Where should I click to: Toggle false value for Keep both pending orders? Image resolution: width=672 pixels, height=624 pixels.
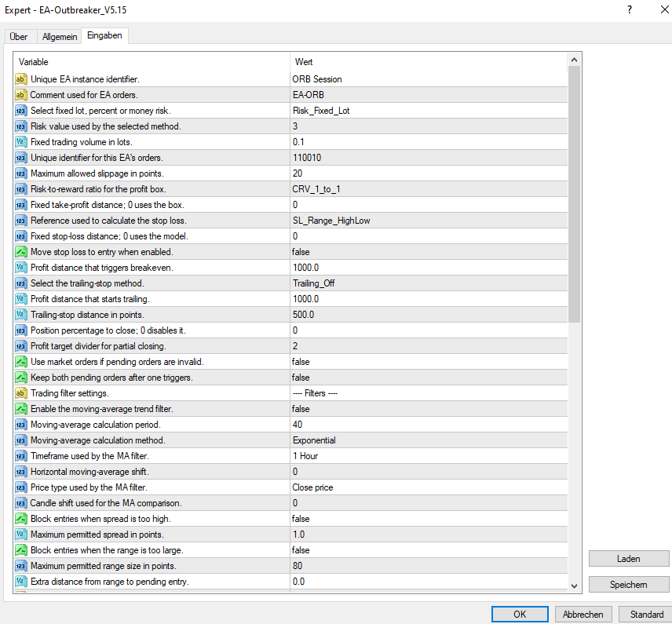pyautogui.click(x=429, y=378)
